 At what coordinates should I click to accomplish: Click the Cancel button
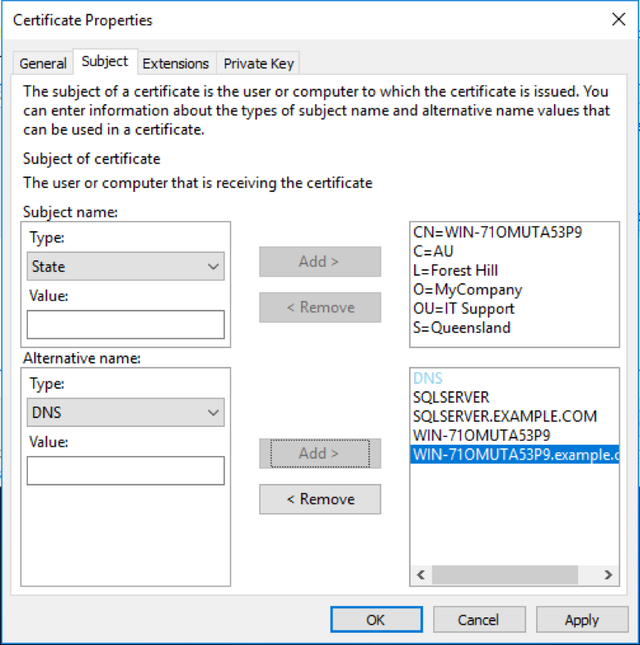pyautogui.click(x=479, y=619)
